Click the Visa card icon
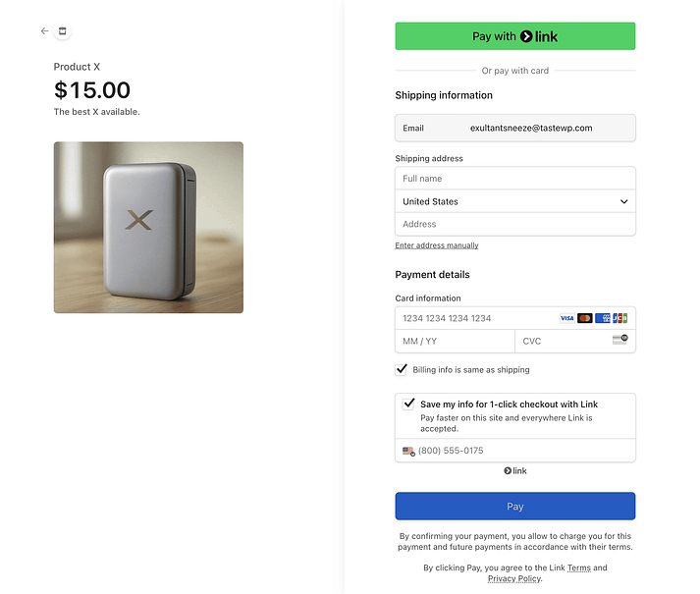 [x=566, y=318]
